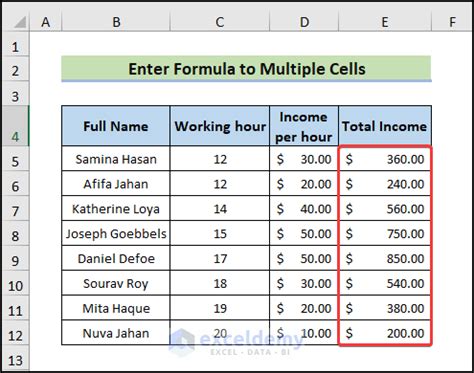The image size is (474, 373).
Task: Select the $10.00 income per hour cell
Action: pos(304,333)
